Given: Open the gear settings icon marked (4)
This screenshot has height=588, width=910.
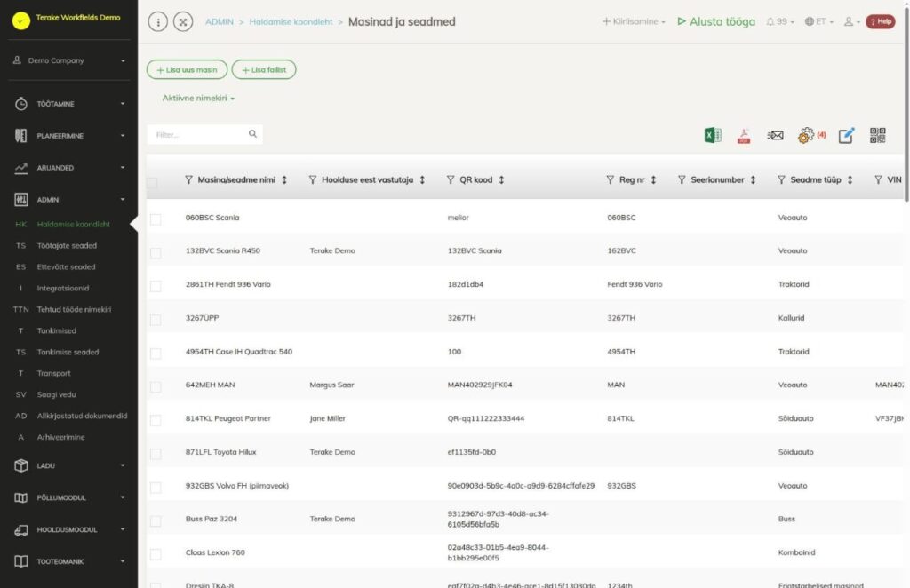Looking at the screenshot, I should click(805, 136).
